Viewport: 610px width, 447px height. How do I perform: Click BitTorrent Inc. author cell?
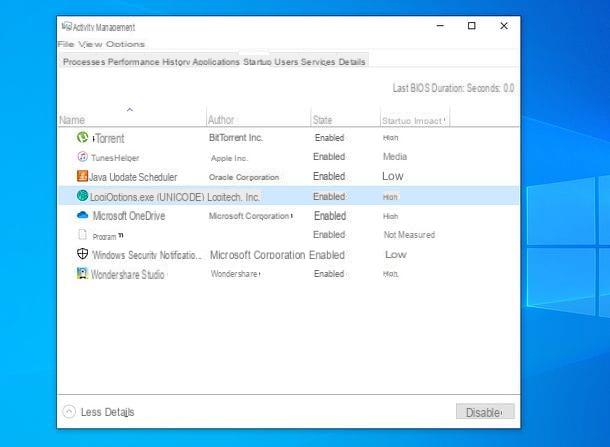tap(236, 137)
